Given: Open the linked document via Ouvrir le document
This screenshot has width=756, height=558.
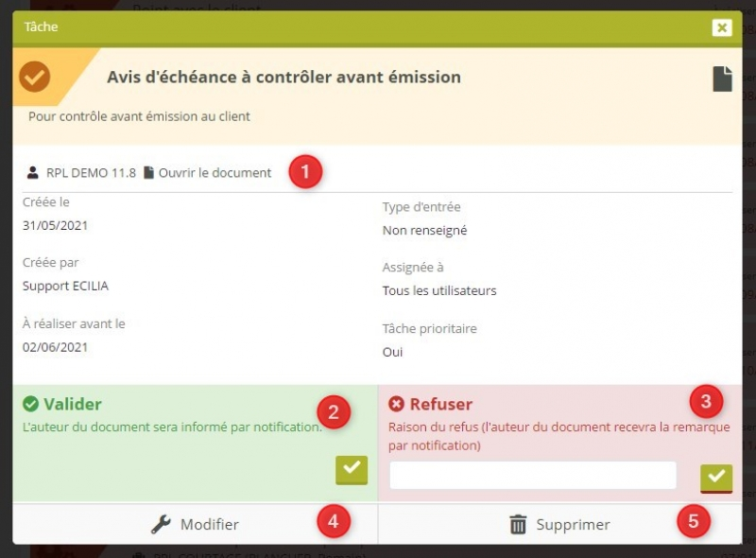Looking at the screenshot, I should click(x=215, y=173).
